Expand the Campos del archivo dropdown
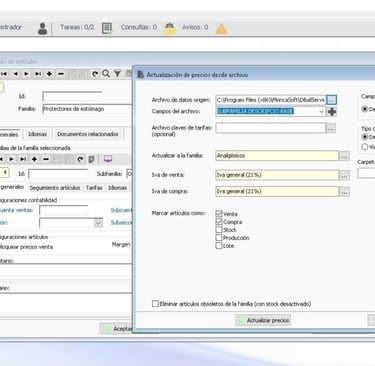The height and width of the screenshot is (366, 375). pyautogui.click(x=321, y=111)
